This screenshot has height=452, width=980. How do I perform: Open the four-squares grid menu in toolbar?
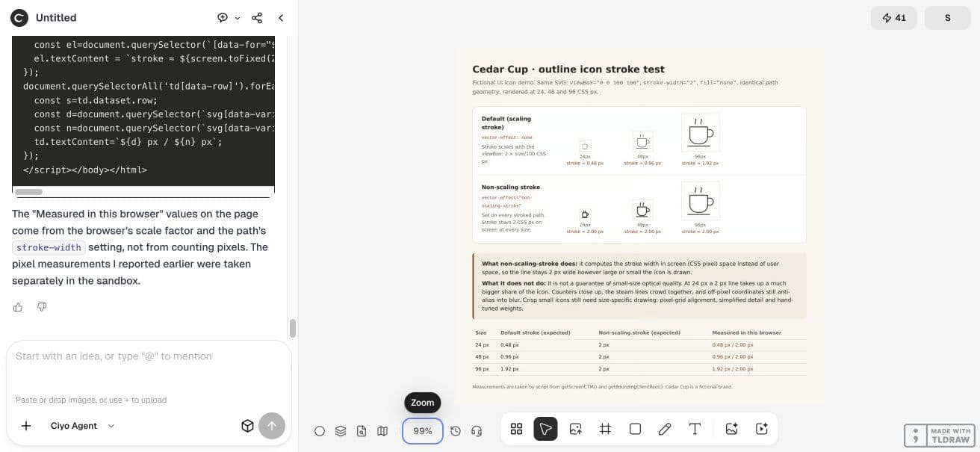[x=516, y=429]
